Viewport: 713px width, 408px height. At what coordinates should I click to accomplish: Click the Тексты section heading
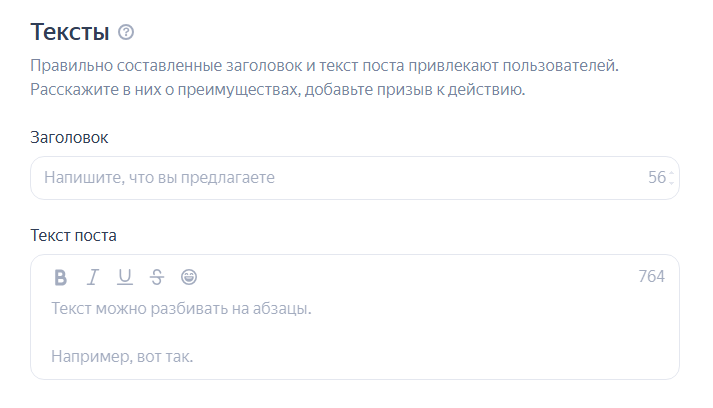pyautogui.click(x=70, y=32)
